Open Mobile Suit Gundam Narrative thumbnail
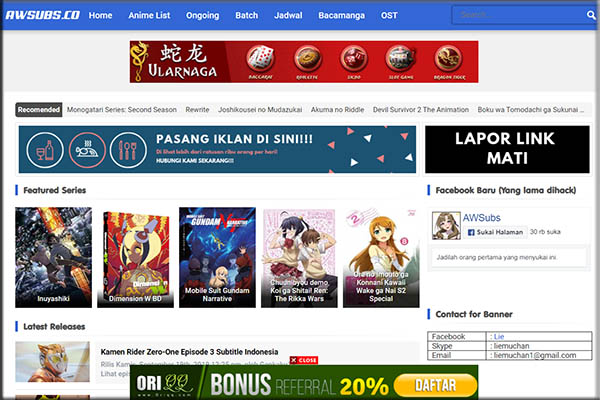 pyautogui.click(x=217, y=257)
